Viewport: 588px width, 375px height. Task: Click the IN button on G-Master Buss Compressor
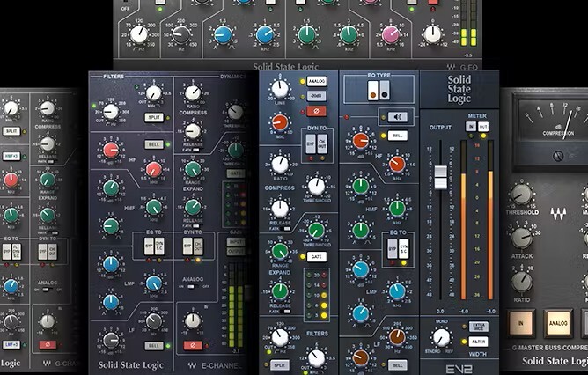coord(521,323)
